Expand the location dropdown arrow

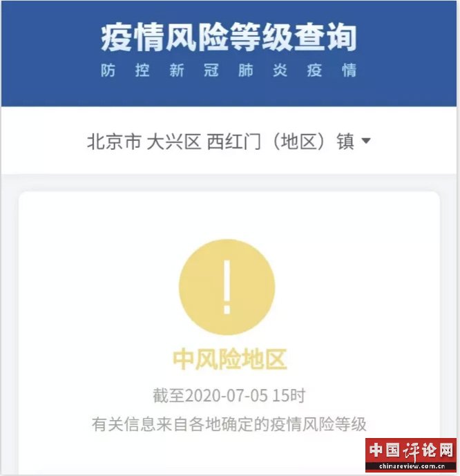click(366, 141)
